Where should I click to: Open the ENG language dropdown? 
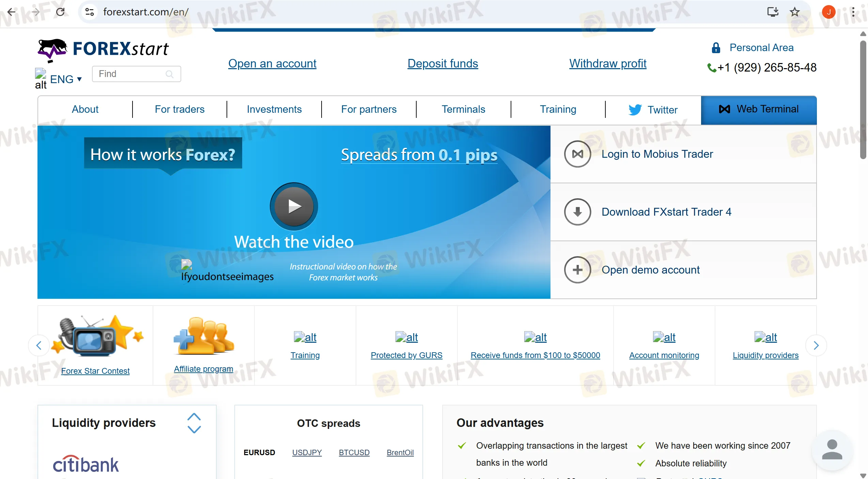click(x=66, y=79)
